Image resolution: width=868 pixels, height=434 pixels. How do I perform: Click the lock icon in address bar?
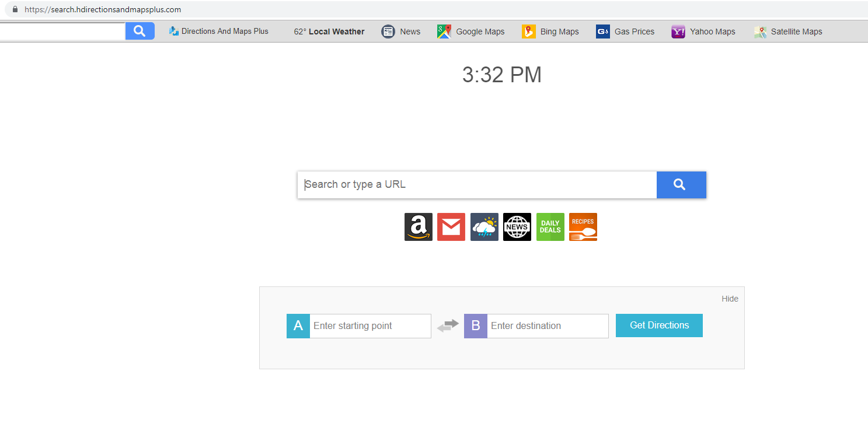pyautogui.click(x=15, y=9)
